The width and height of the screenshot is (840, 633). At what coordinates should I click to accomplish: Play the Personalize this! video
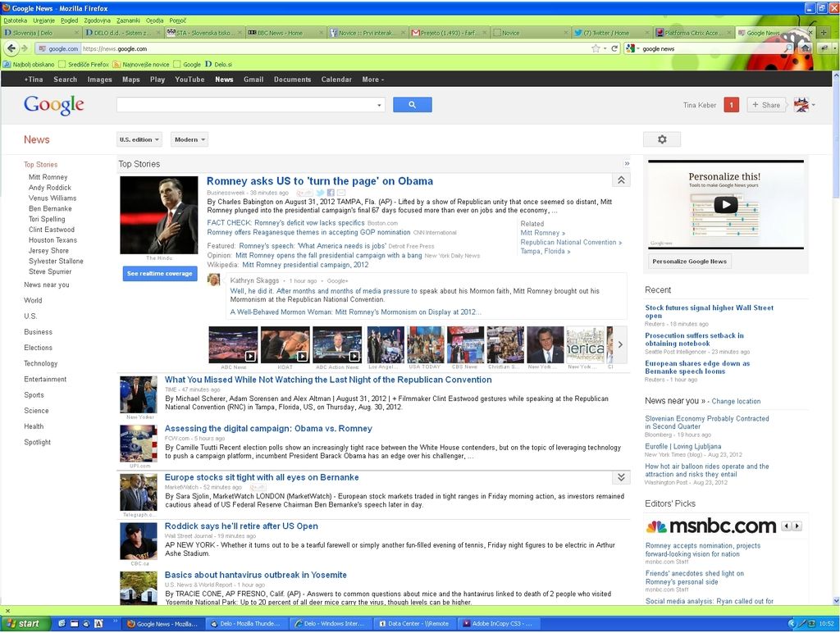tap(726, 204)
